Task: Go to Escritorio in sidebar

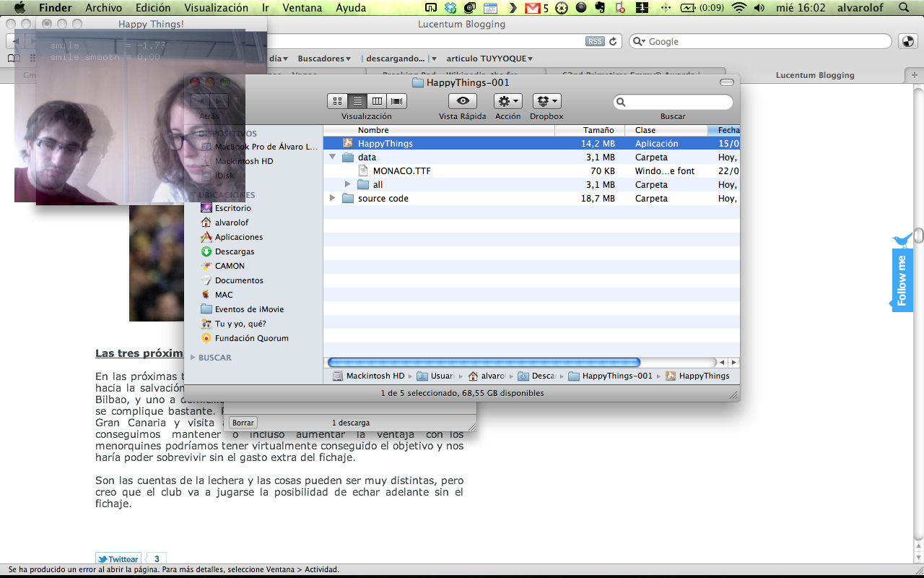Action: click(232, 208)
